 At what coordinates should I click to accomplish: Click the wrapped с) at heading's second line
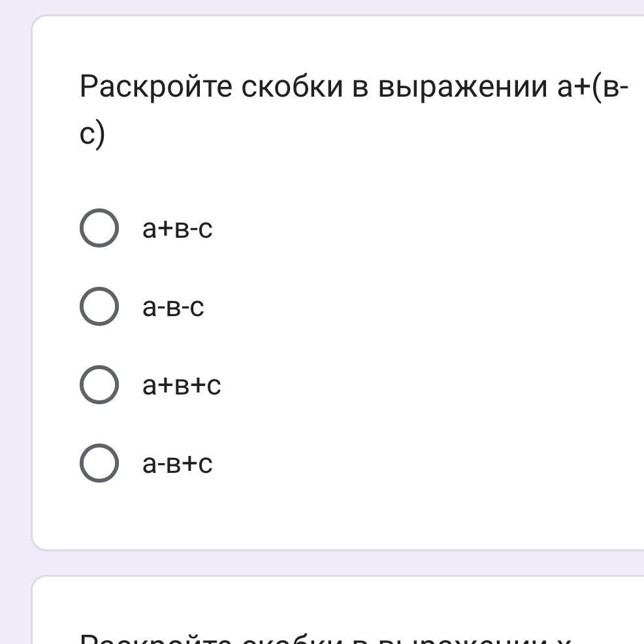point(92,135)
